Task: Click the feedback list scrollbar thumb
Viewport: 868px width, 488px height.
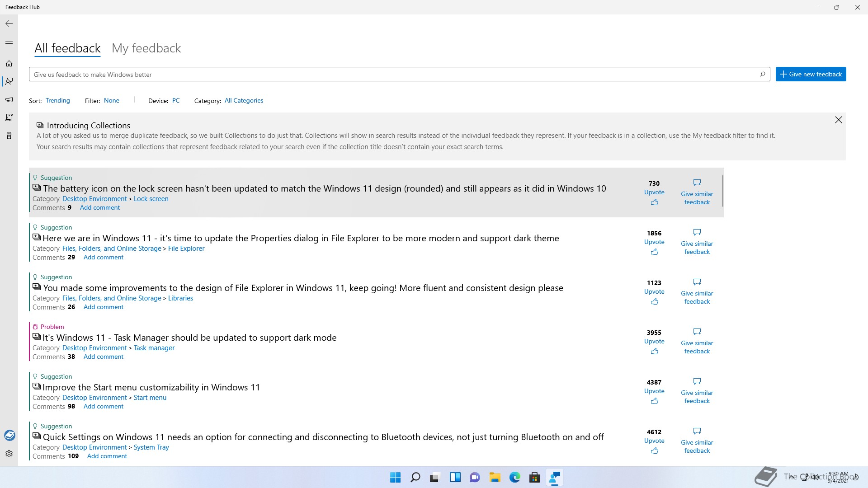Action: coord(723,191)
